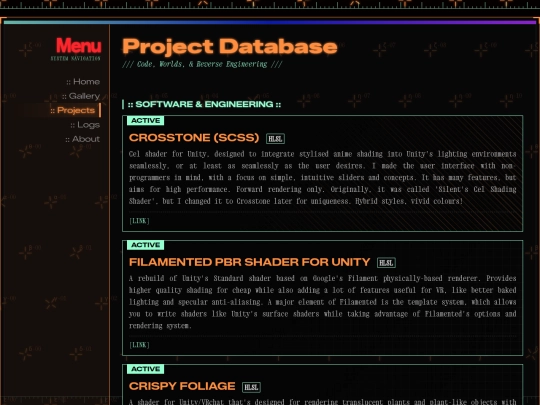The width and height of the screenshot is (540, 405).
Task: Click the Code, Worlds, & Reverse Engineering subtitle
Action: point(202,64)
